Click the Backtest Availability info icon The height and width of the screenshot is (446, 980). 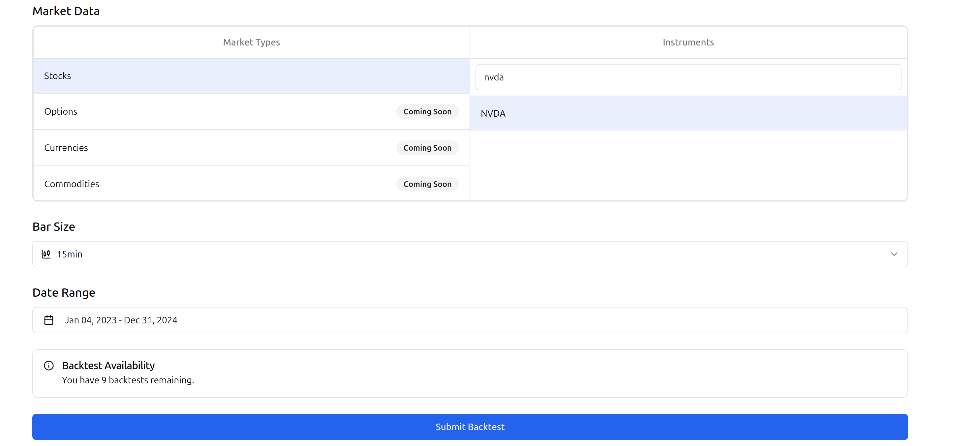point(49,365)
